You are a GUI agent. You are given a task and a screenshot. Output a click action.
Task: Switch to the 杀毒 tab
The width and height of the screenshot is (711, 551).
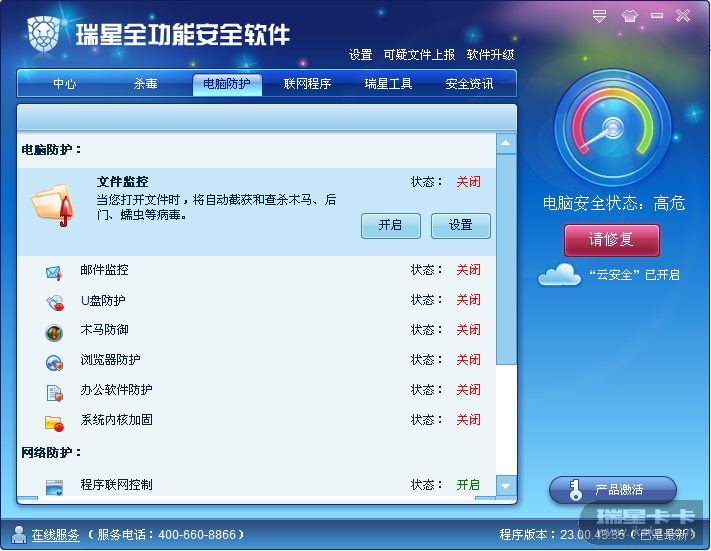click(145, 84)
